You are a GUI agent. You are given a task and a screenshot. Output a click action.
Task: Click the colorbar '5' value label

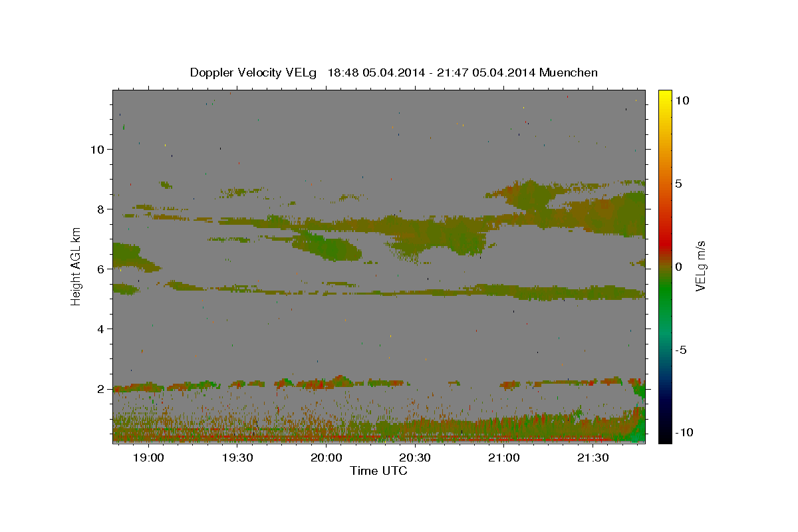[x=679, y=184]
